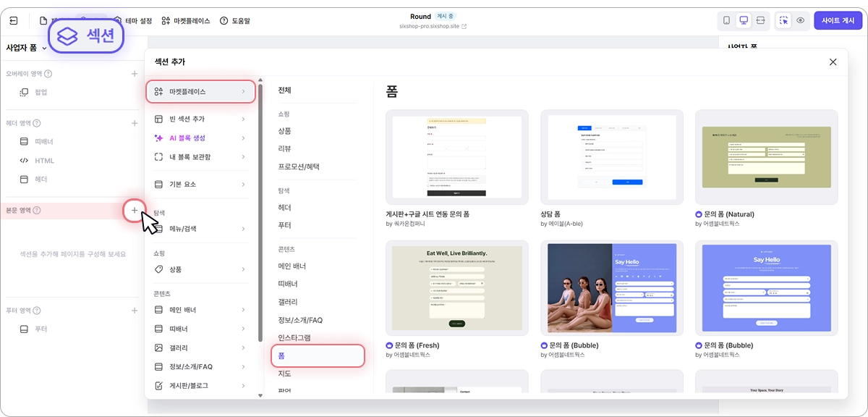
Task: Open 테마 설정 in the top bar
Action: tap(134, 21)
